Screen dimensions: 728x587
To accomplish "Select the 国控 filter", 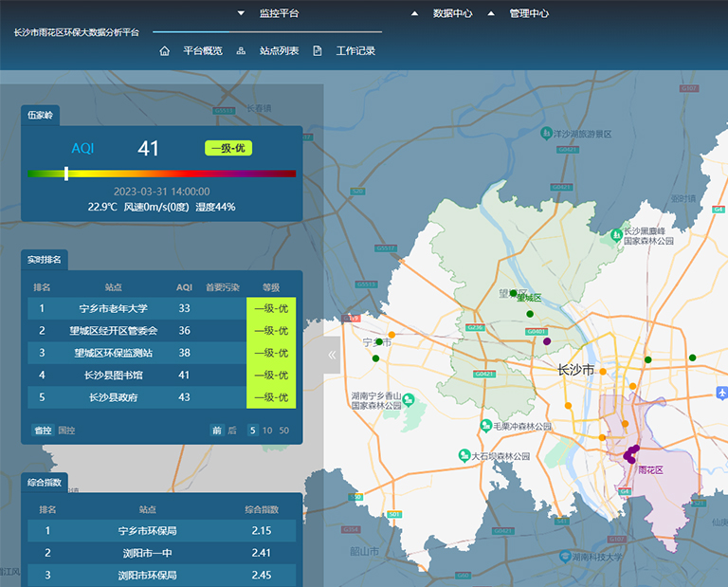I will click(x=67, y=431).
